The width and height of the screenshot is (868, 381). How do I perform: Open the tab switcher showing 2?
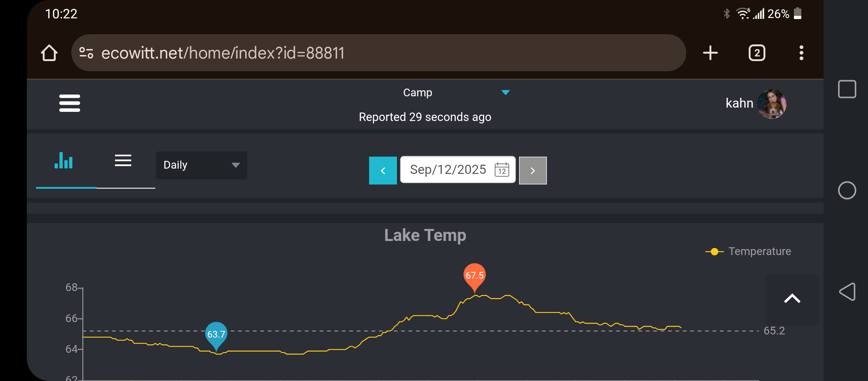point(757,53)
